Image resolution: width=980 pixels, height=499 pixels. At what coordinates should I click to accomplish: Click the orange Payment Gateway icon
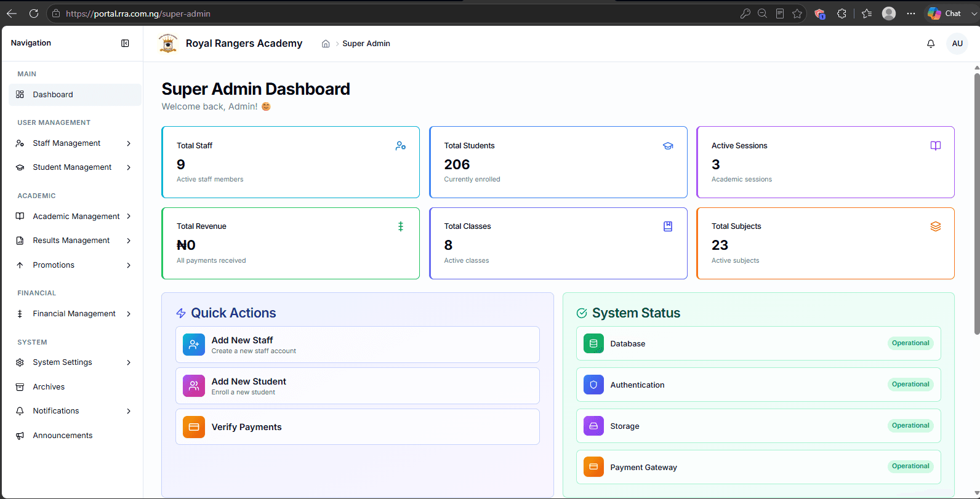coord(593,467)
